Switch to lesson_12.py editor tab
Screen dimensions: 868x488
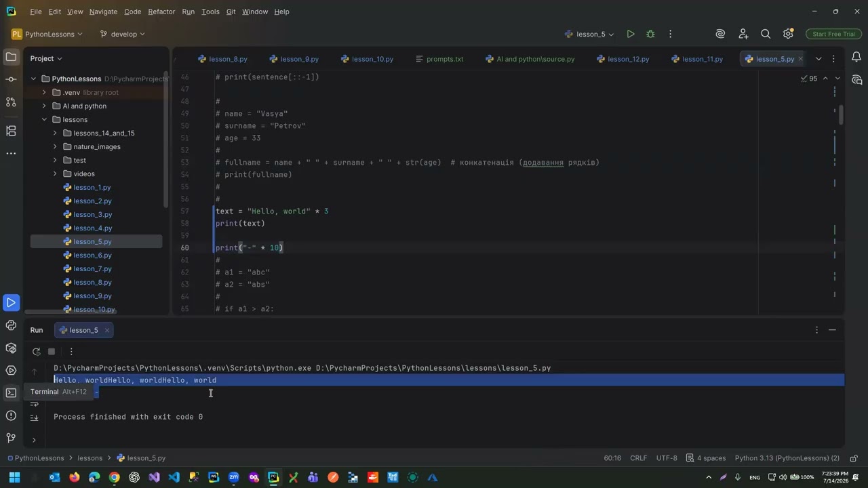(623, 59)
